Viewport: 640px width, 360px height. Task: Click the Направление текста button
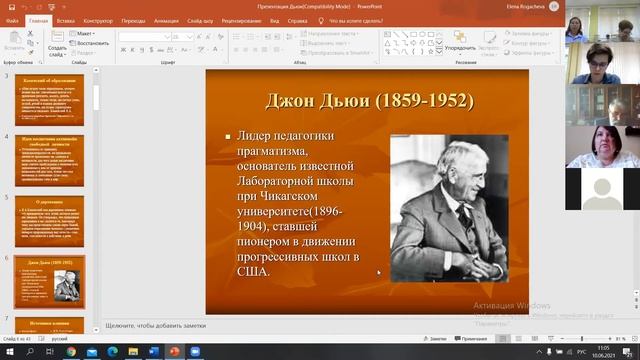(x=330, y=33)
